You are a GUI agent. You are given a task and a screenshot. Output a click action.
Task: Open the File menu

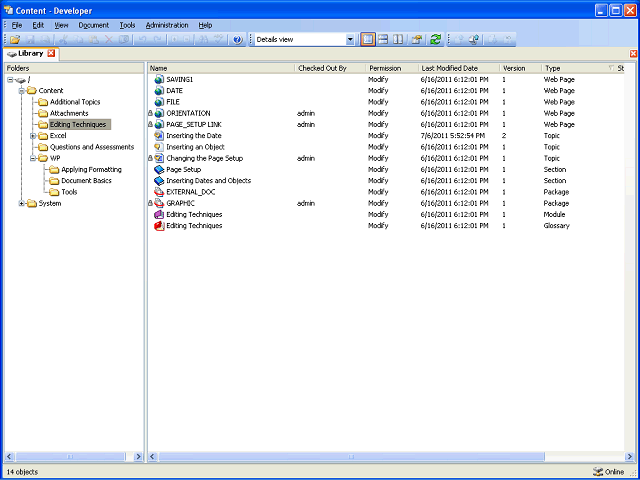pos(17,25)
